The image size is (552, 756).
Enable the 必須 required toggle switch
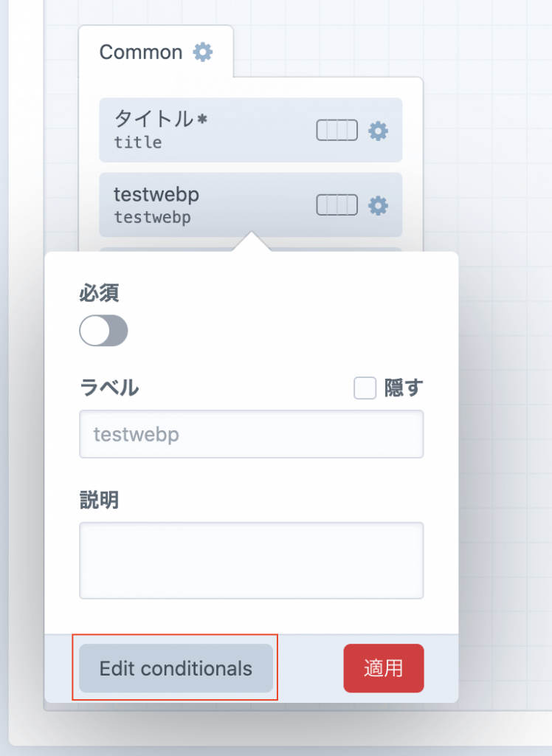point(103,330)
